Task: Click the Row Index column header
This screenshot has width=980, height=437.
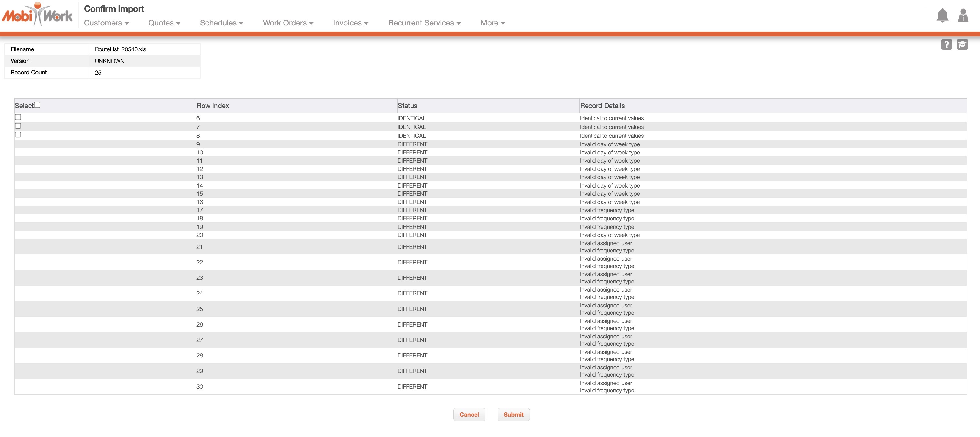Action: point(213,106)
